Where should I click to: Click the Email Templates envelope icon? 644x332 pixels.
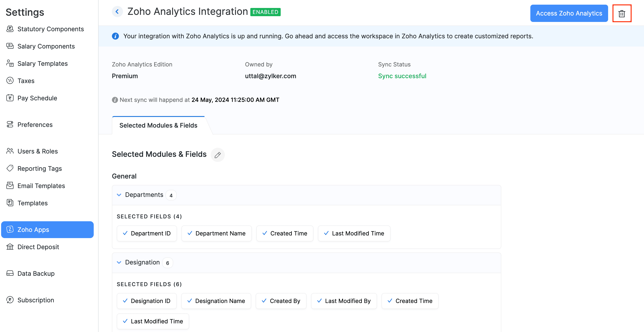click(x=10, y=186)
